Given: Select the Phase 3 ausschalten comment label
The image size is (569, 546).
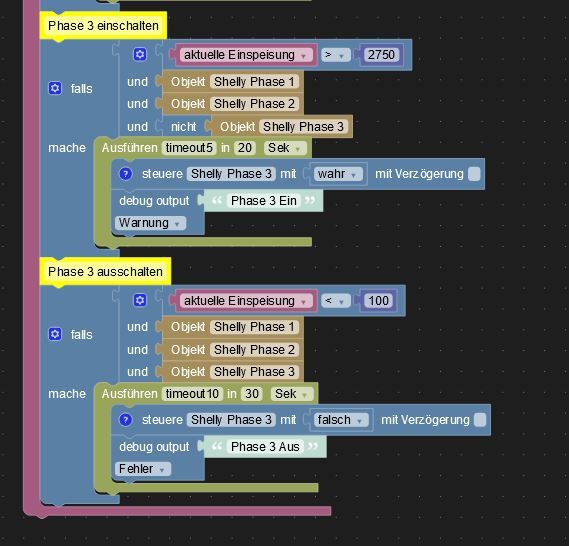Looking at the screenshot, I should tap(105, 271).
